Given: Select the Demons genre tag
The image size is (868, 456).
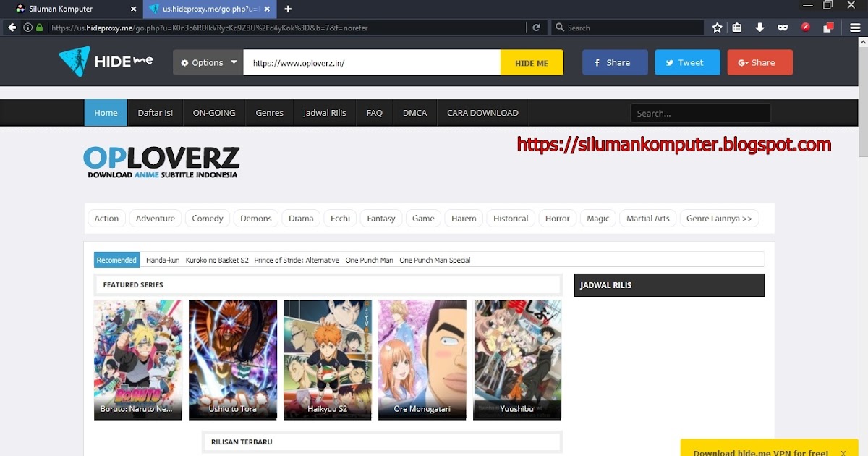Looking at the screenshot, I should [256, 219].
